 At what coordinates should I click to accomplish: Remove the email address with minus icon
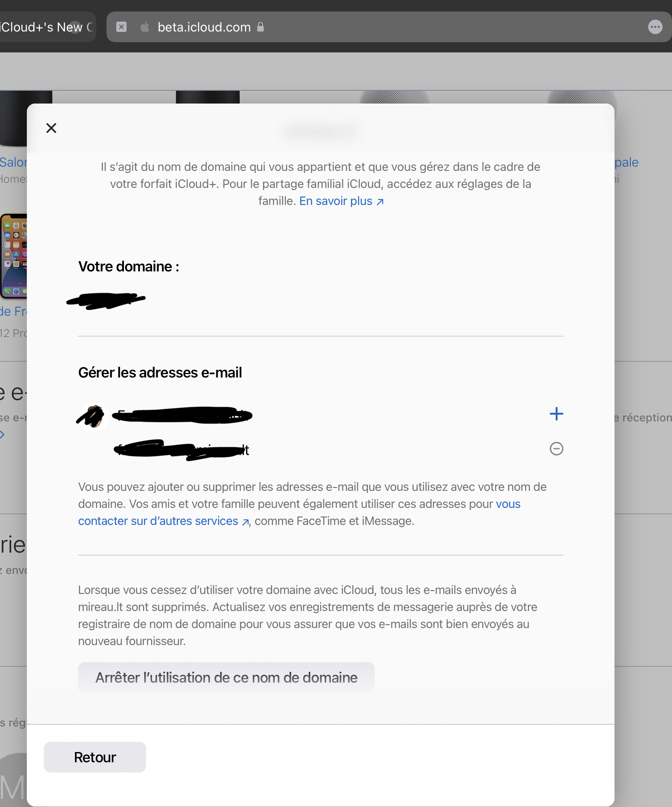tap(556, 449)
